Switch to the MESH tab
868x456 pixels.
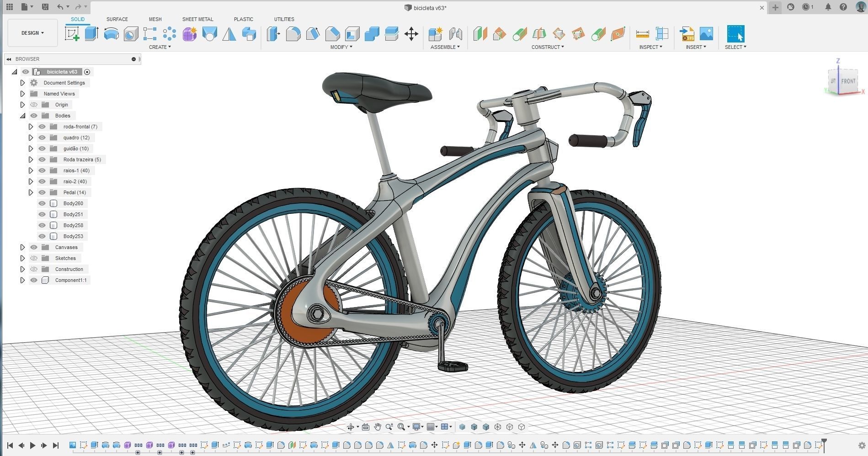pyautogui.click(x=155, y=19)
